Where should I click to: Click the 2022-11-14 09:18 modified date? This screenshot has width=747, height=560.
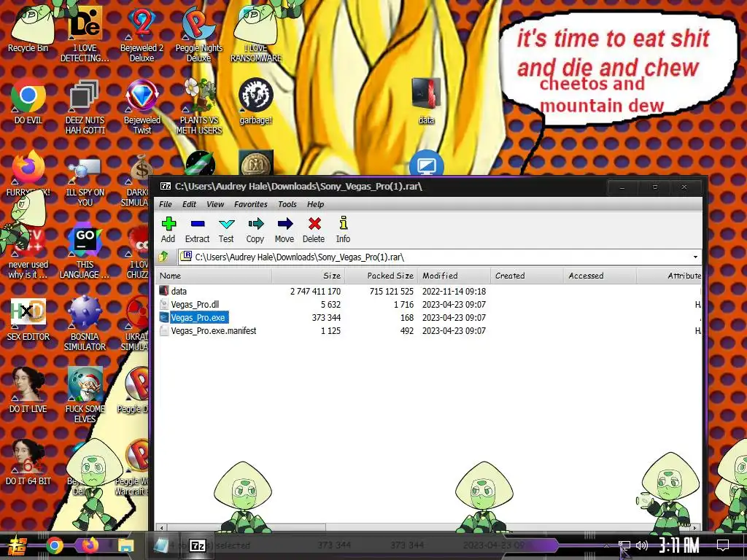(454, 292)
